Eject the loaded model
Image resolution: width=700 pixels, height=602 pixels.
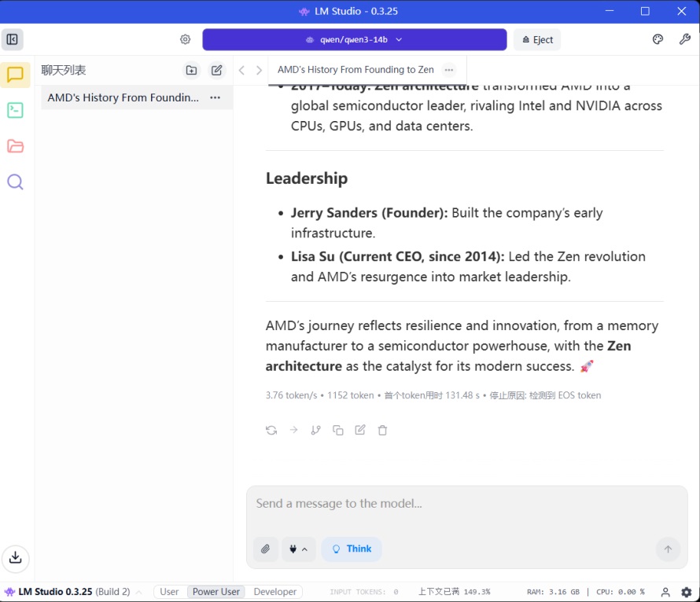coord(538,39)
